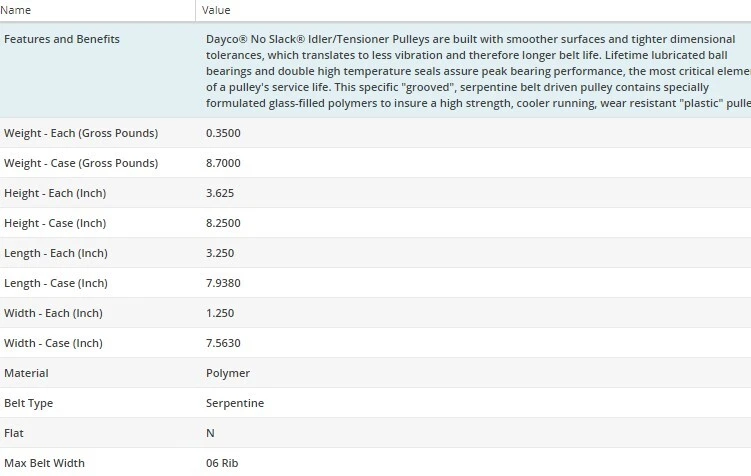Click the 8.7000 case weight value
The width and height of the screenshot is (751, 476).
point(223,163)
